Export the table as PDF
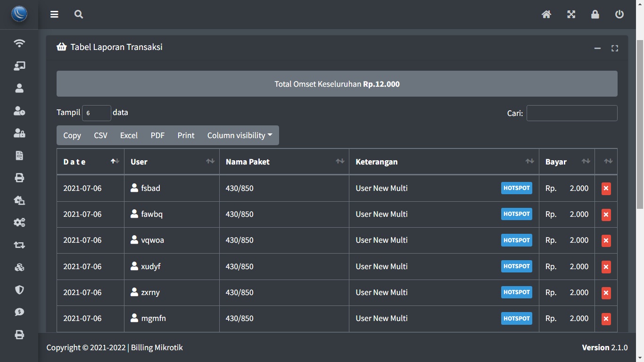 coord(157,135)
